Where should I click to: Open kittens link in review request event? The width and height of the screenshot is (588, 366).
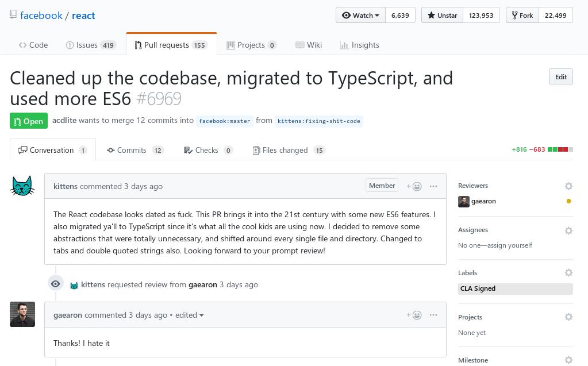(x=93, y=284)
